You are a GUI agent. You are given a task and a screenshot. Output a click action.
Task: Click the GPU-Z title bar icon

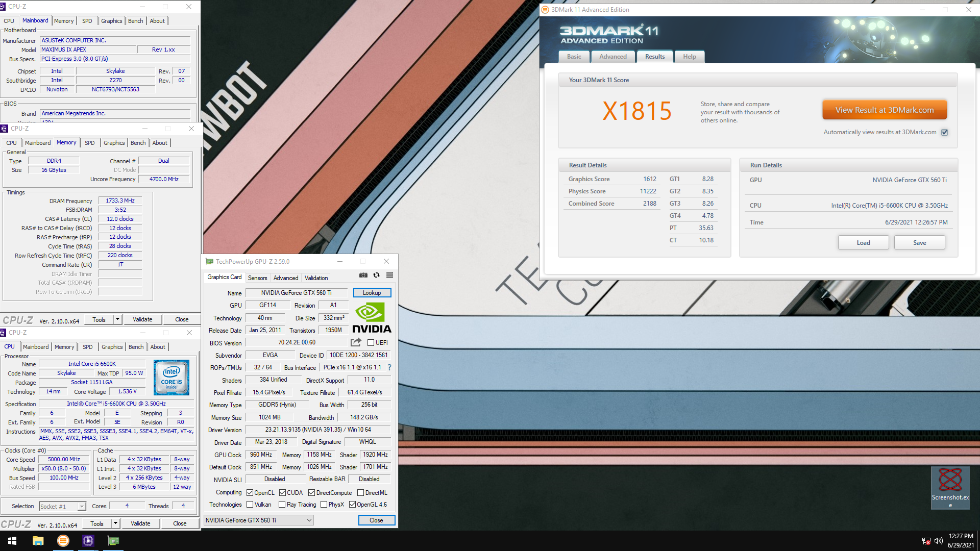(209, 262)
